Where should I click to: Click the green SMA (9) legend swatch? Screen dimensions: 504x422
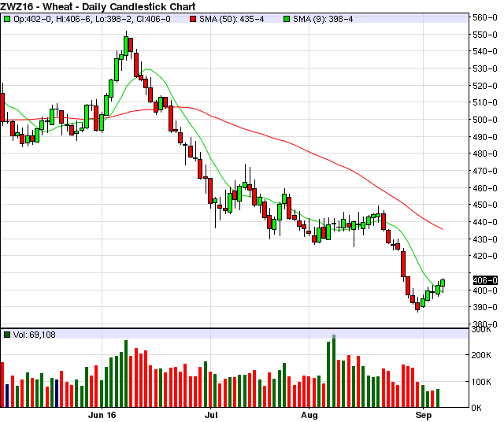287,19
